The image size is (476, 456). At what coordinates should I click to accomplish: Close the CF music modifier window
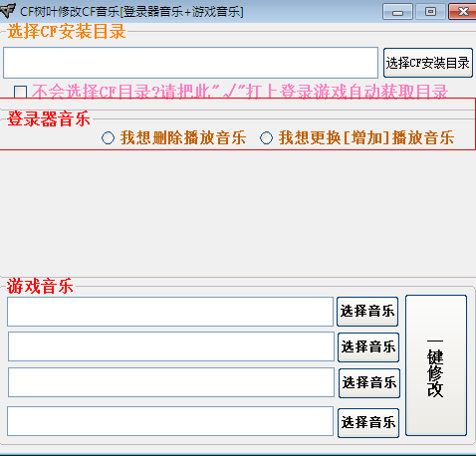pos(462,12)
